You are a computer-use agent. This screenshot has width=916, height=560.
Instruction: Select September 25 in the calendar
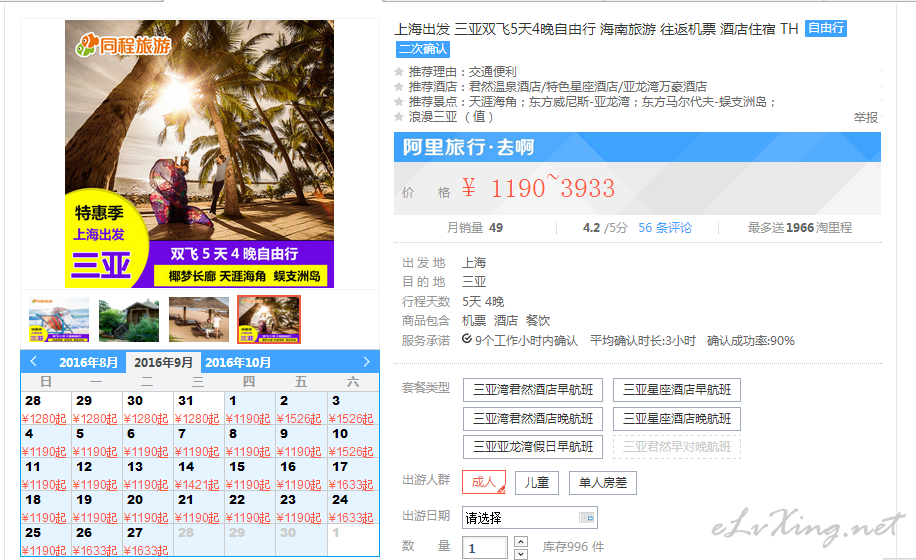click(46, 541)
